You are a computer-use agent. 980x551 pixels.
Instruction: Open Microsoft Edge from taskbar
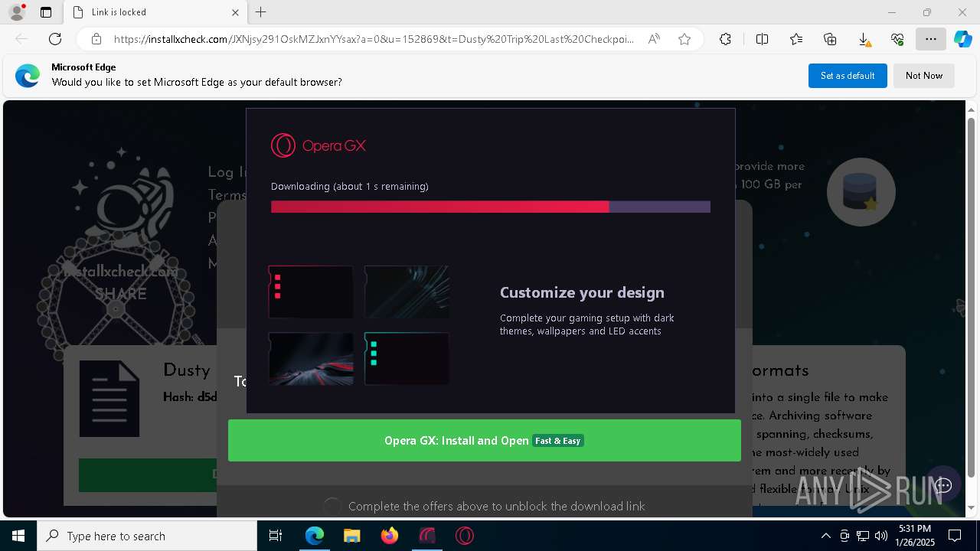(x=315, y=536)
